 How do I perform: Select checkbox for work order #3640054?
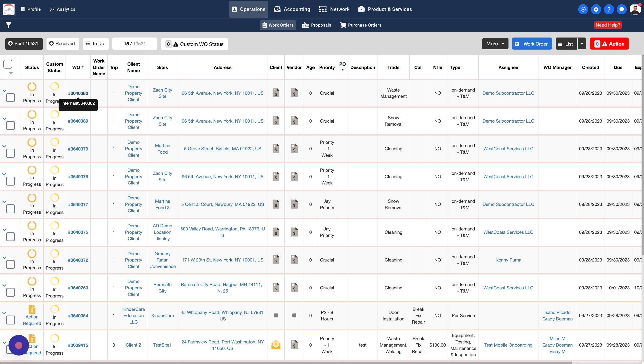pos(10,320)
